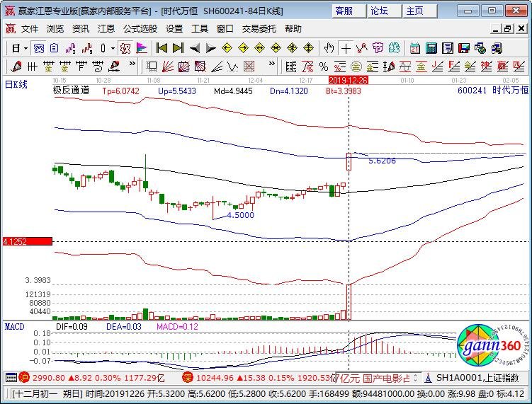Click the Up=5.5433 channel value
The width and height of the screenshot is (532, 404).
[177, 91]
